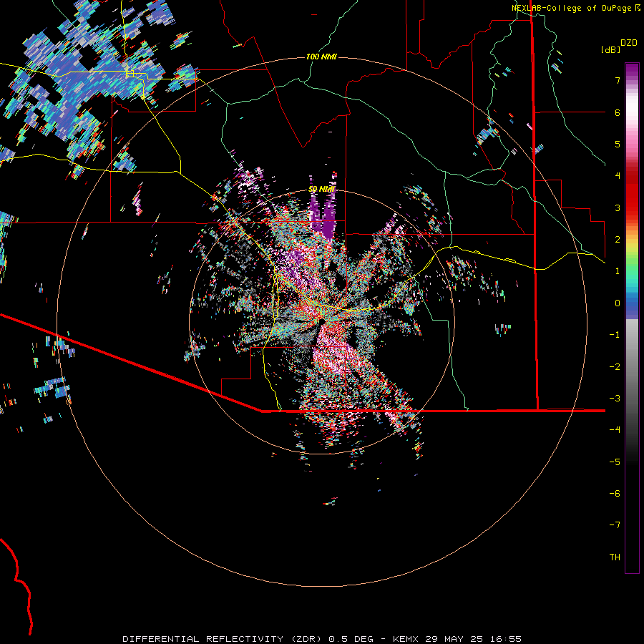Click the "4" value on the scale

point(618,176)
